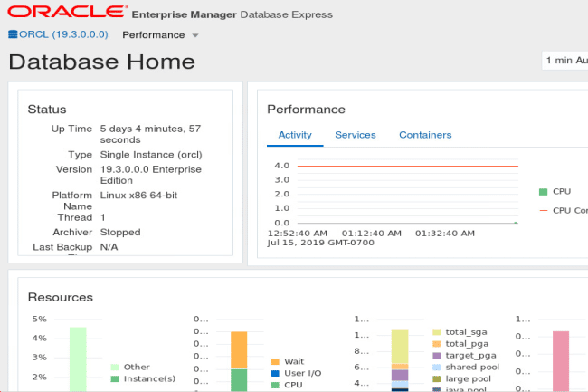Click the Status panel title

point(47,110)
